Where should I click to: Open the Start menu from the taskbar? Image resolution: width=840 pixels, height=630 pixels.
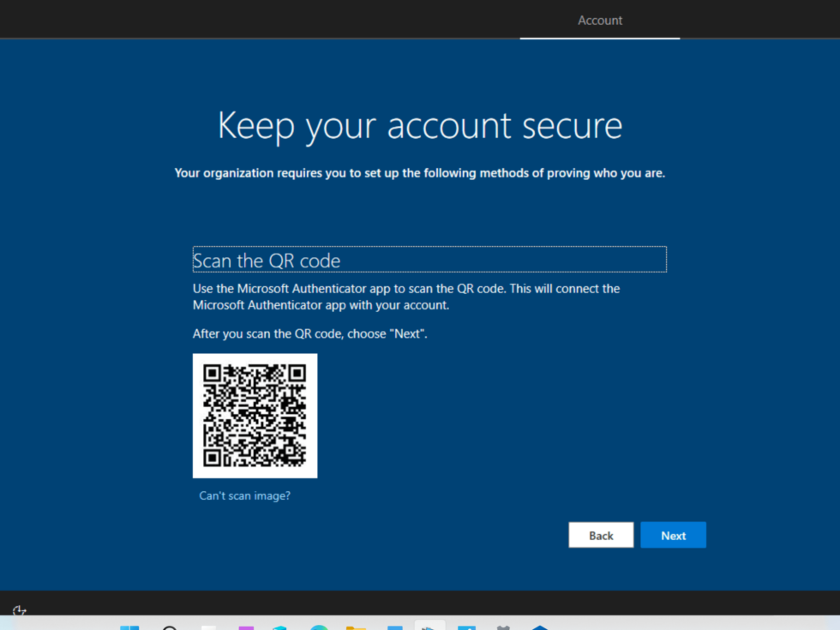(x=129, y=627)
